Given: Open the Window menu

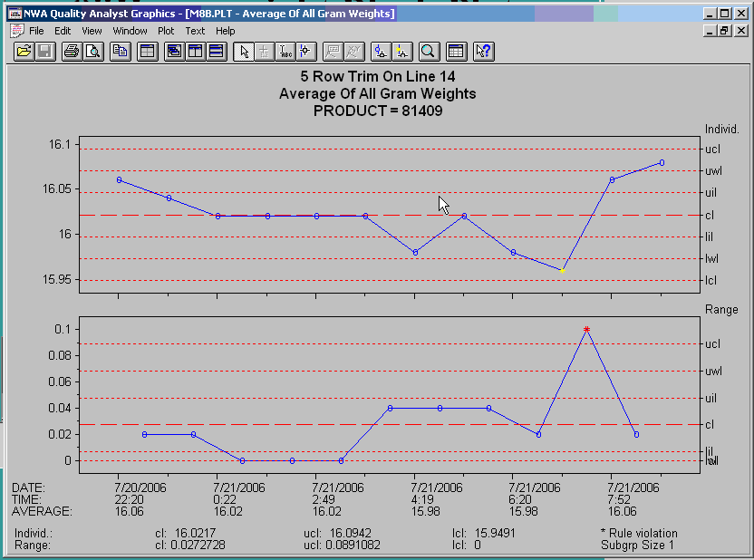Looking at the screenshot, I should coord(130,31).
